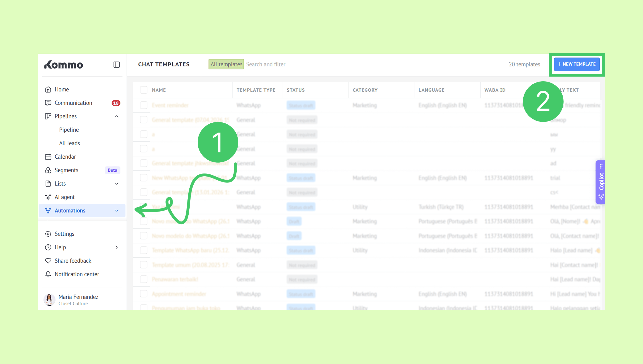This screenshot has width=643, height=364.
Task: Click the Search and filter field
Action: pyautogui.click(x=265, y=64)
